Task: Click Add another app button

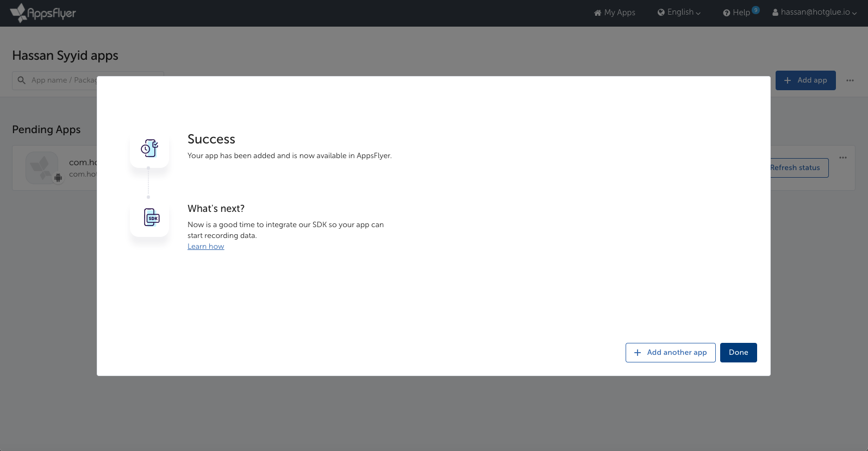Action: tap(670, 353)
